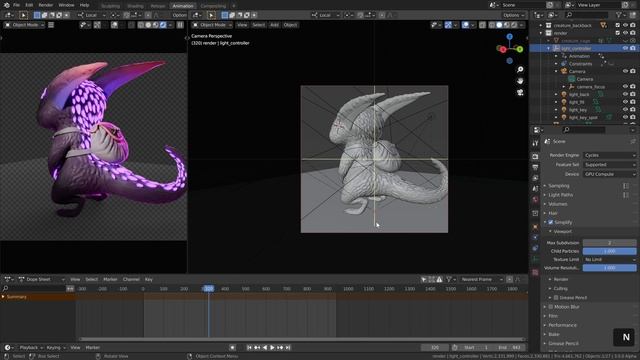Open the Options dropdown at top right of viewport
This screenshot has height=360, width=640.
pyautogui.click(x=513, y=15)
